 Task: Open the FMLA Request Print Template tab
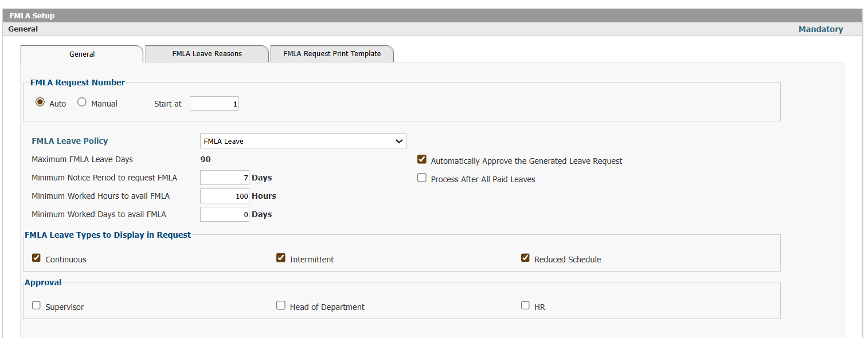332,54
